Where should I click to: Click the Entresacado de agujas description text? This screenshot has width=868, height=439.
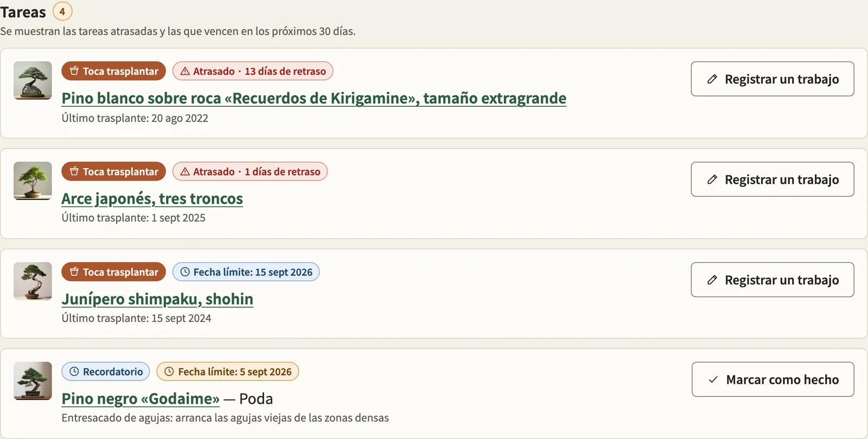click(225, 418)
